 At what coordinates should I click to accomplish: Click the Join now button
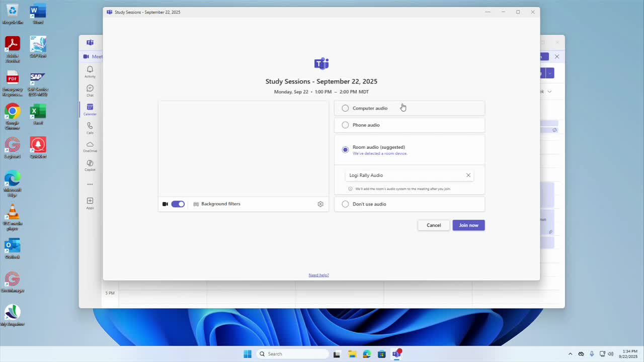[468, 225]
